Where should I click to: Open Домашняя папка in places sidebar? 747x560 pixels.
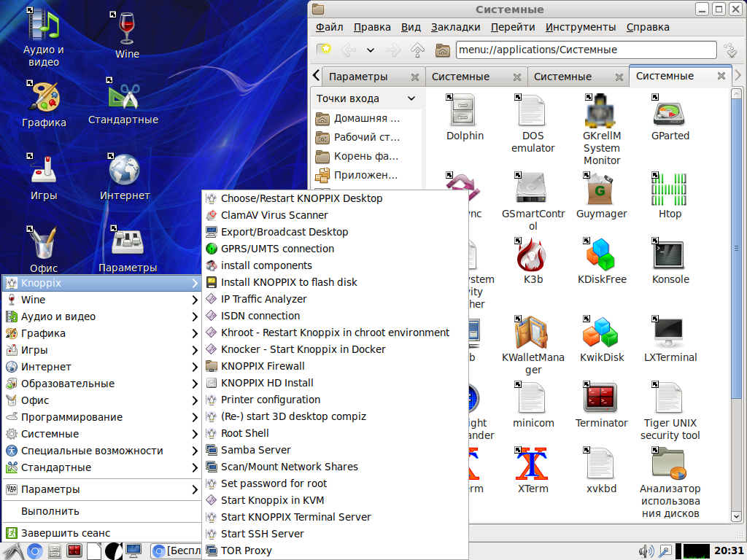366,118
